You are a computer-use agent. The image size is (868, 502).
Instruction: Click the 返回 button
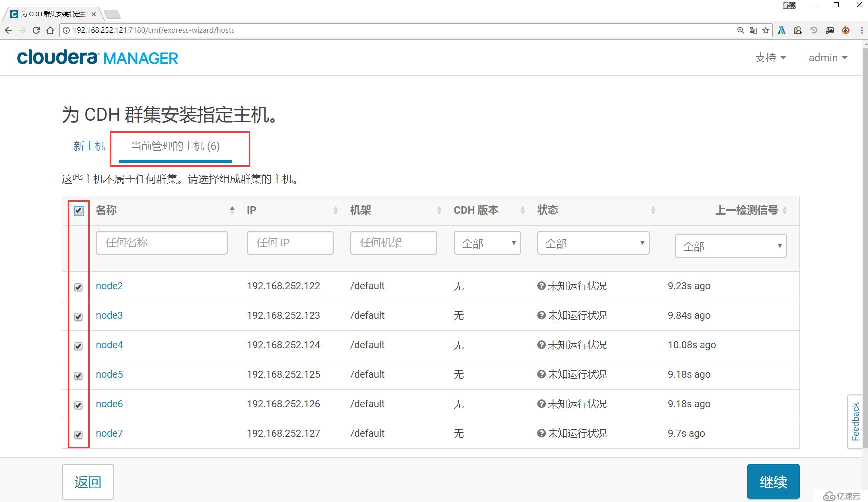tap(88, 482)
